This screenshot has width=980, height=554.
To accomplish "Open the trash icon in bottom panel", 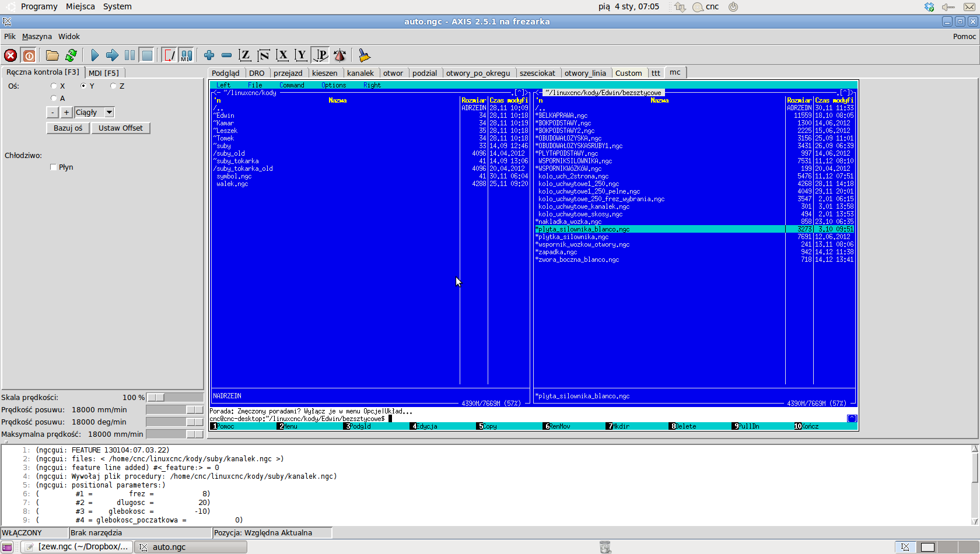I will 605,547.
